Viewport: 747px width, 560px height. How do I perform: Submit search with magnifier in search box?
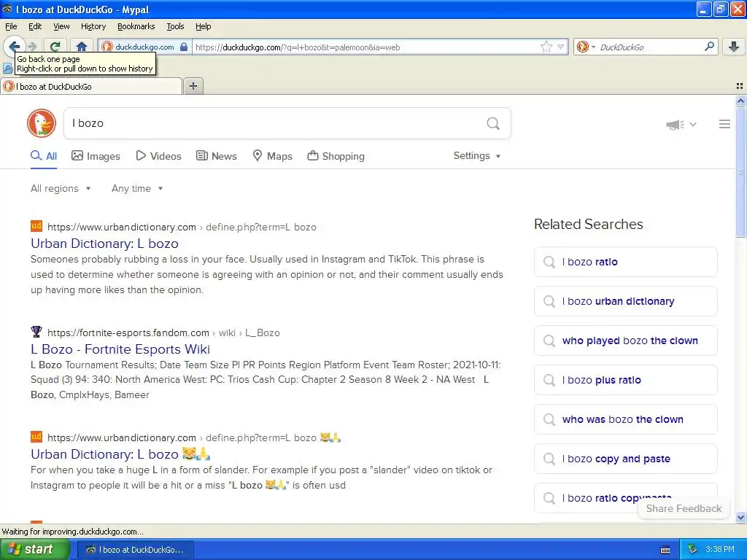click(x=493, y=123)
